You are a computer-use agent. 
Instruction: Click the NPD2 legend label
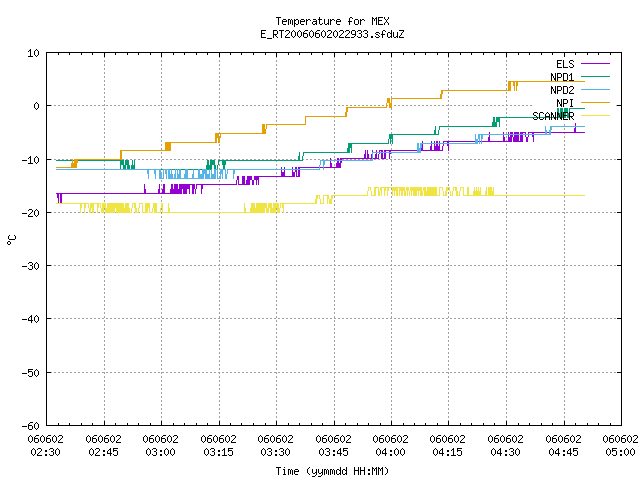click(562, 90)
